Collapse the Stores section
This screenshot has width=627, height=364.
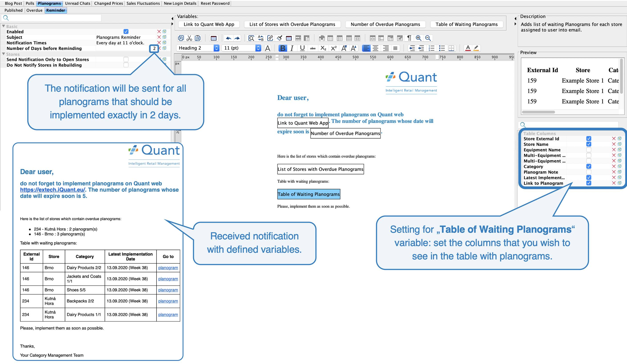tap(4, 54)
